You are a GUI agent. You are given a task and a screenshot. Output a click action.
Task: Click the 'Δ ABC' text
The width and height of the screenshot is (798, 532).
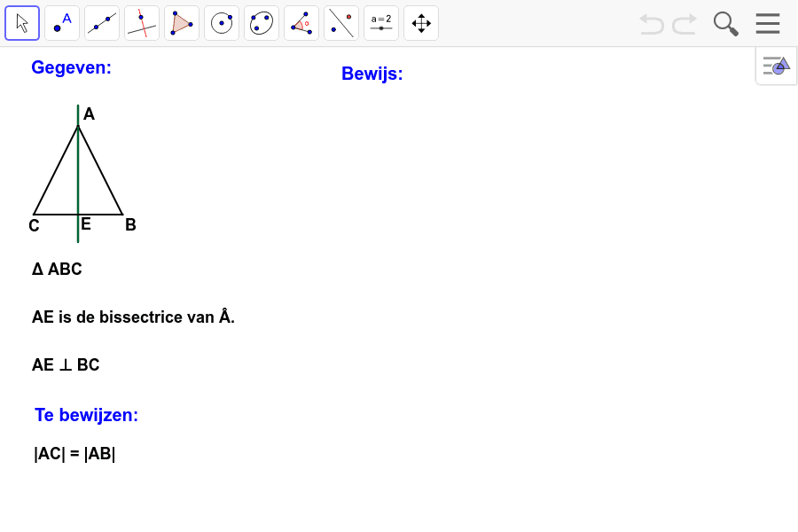57,269
